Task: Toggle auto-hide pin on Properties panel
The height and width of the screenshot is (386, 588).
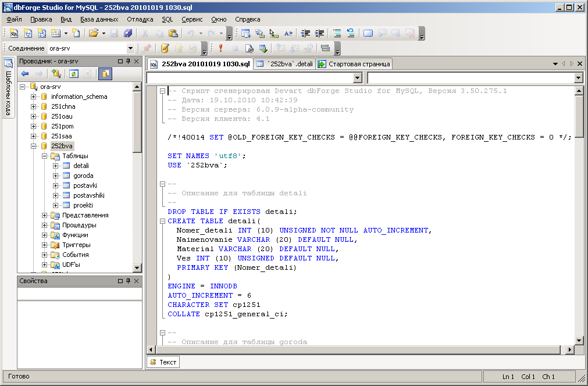Action: coord(128,281)
